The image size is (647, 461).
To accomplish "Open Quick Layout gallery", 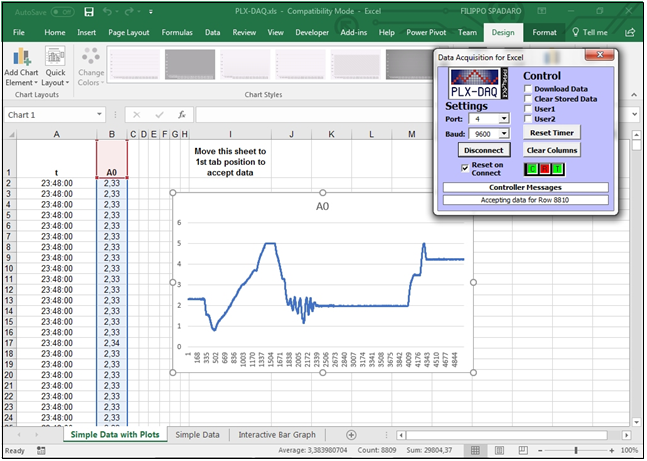I will point(55,66).
